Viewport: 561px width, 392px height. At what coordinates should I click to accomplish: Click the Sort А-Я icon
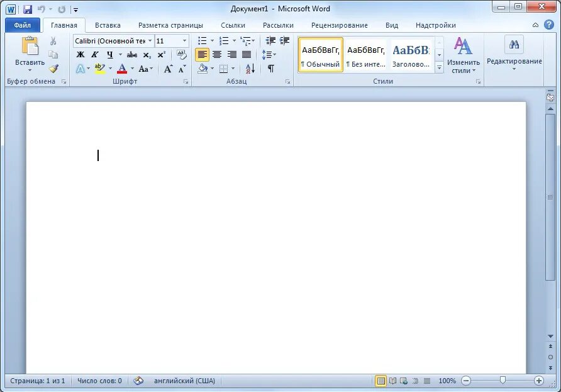250,69
